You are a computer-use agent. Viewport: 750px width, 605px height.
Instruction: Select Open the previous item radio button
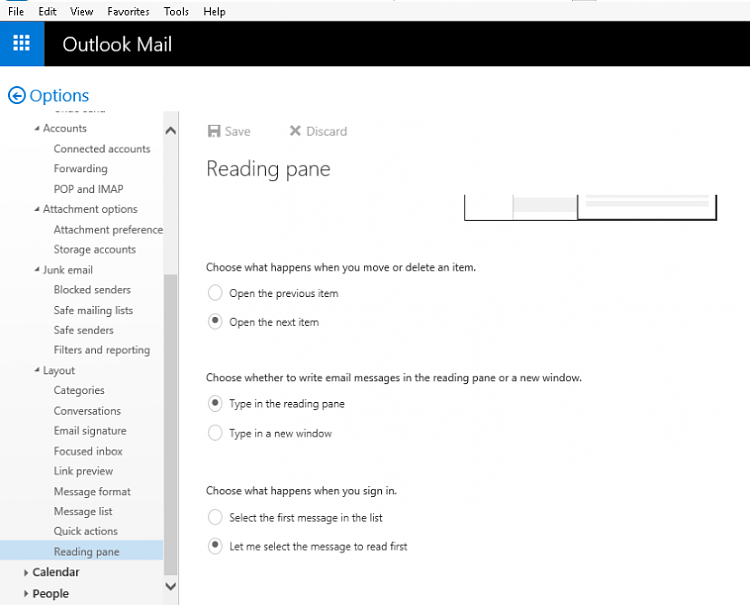214,293
